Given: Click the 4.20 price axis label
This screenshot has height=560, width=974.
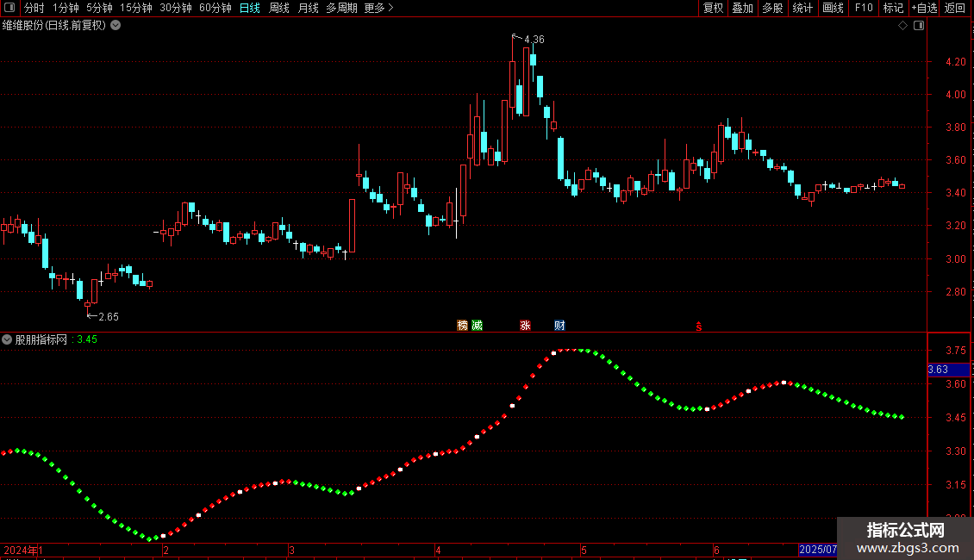Looking at the screenshot, I should 956,61.
